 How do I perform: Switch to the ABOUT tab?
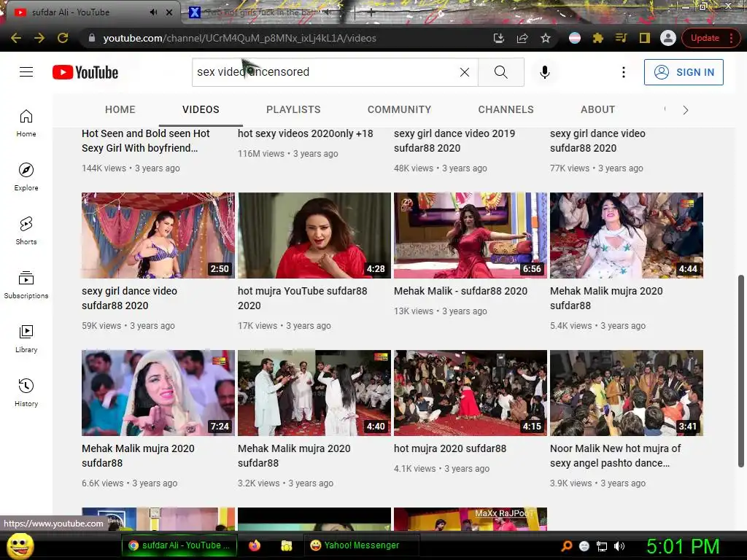(598, 109)
